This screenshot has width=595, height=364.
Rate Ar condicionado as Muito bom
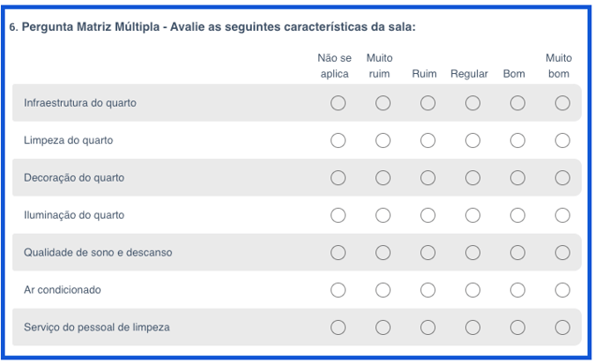(562, 290)
